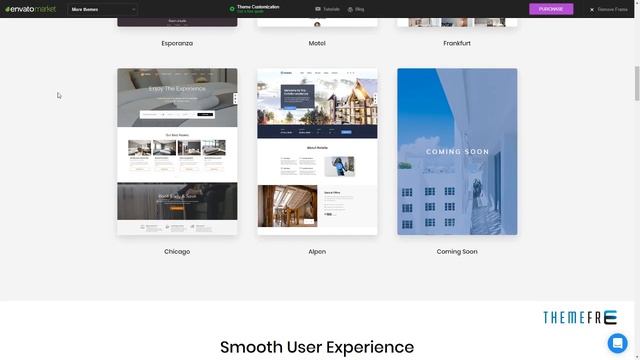Click the Coming Soon caption text
The height and width of the screenshot is (360, 640).
[x=457, y=252]
